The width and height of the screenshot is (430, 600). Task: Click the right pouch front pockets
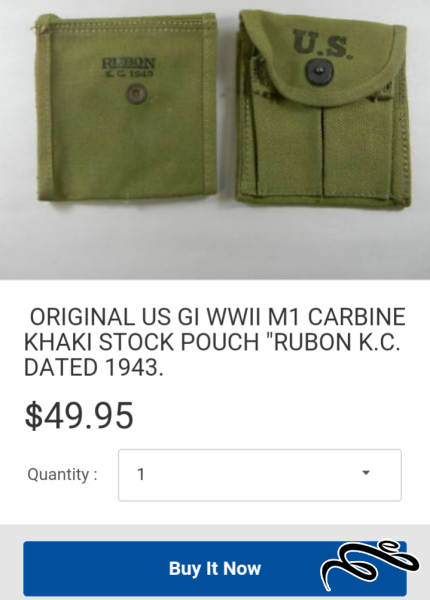click(x=321, y=149)
